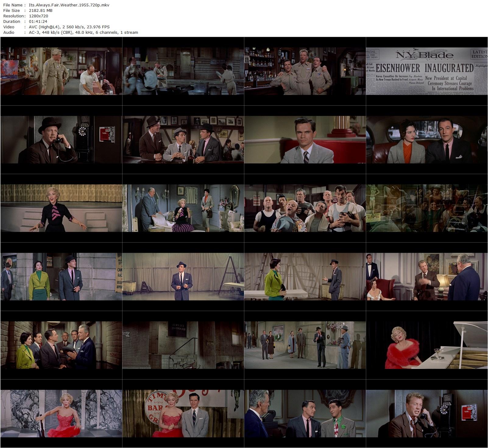Open thumbnail of bartender in white apron
Image resolution: width=488 pixels, height=448 pixels.
[x=61, y=71]
